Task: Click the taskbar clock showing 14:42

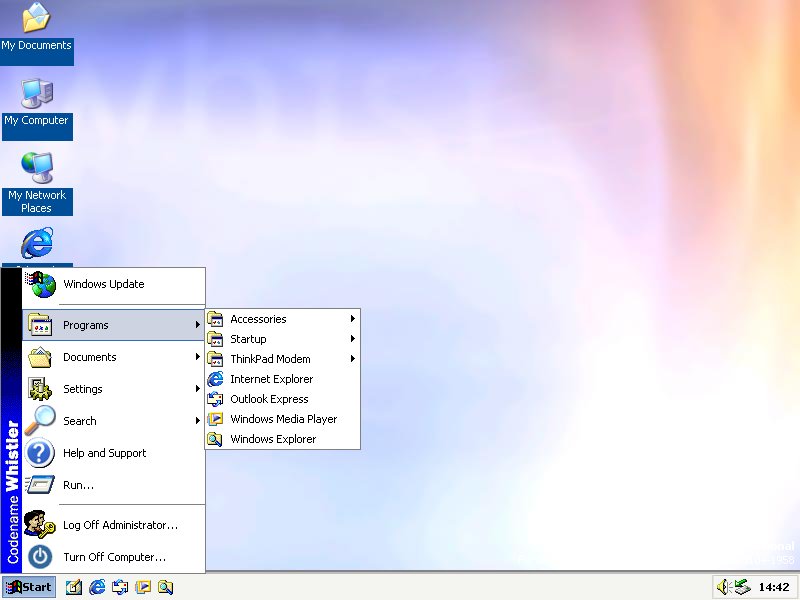Action: (x=774, y=587)
